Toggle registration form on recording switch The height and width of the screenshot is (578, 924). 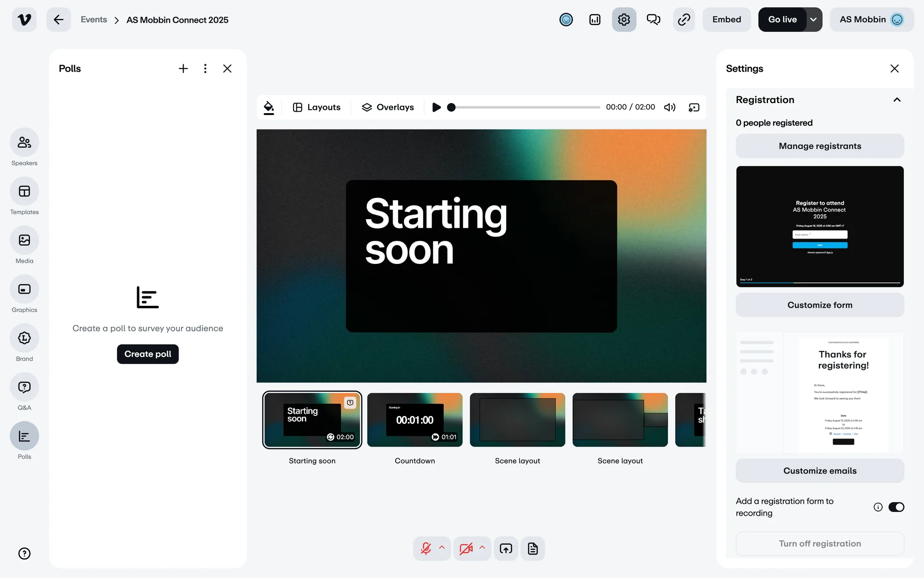[x=896, y=507]
